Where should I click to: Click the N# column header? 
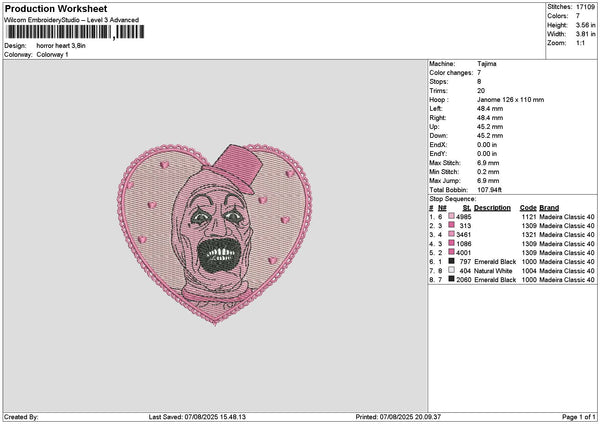(x=442, y=208)
